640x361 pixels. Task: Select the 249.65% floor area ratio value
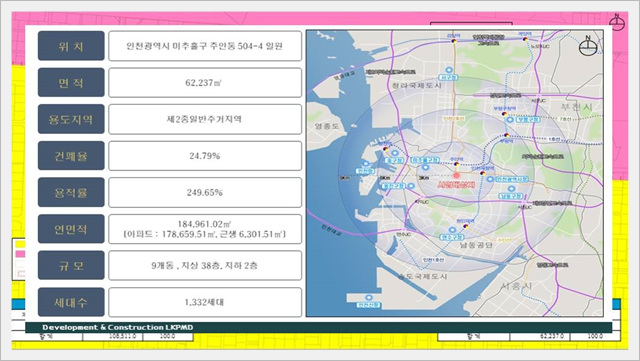tap(204, 192)
